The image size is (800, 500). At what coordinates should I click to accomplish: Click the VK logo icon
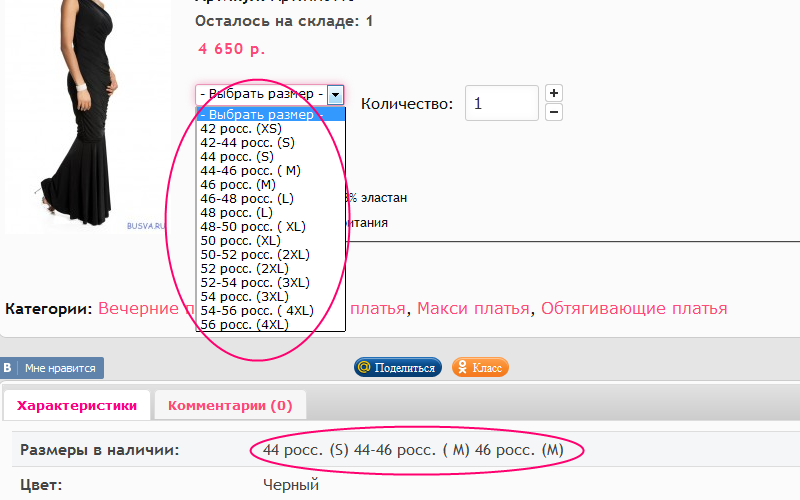click(x=7, y=368)
